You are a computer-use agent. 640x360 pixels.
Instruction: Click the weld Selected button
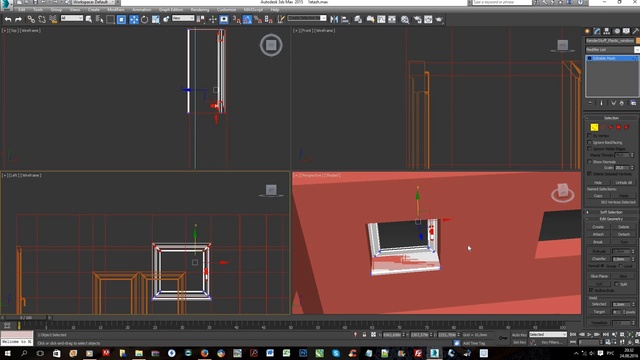click(x=599, y=304)
